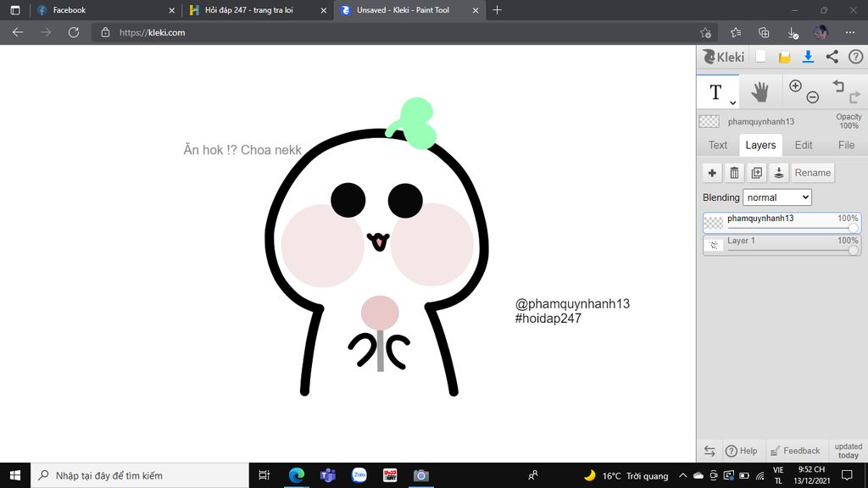
Task: Open the Windows Start menu
Action: pos(15,475)
